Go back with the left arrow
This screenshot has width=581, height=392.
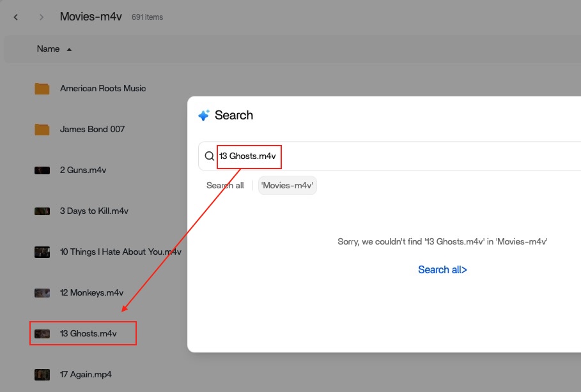tap(15, 17)
